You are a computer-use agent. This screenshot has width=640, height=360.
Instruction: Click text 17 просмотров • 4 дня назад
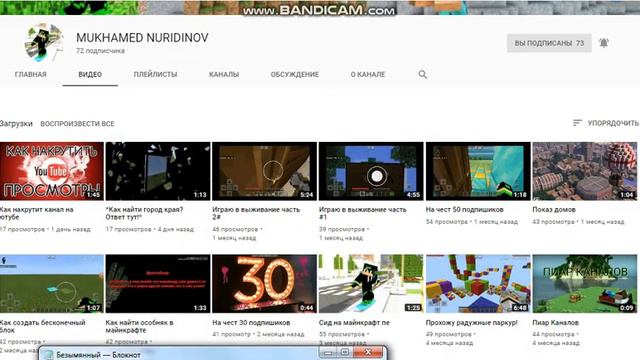tap(149, 229)
